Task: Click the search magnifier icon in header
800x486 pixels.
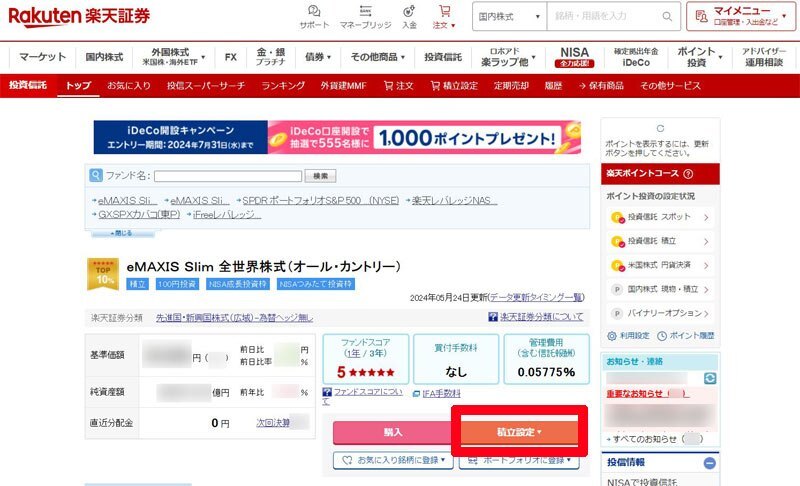Action: click(x=667, y=16)
